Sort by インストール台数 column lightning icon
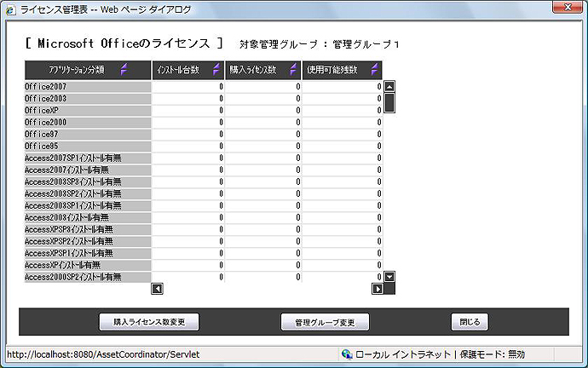The height and width of the screenshot is (368, 588). pyautogui.click(x=216, y=69)
